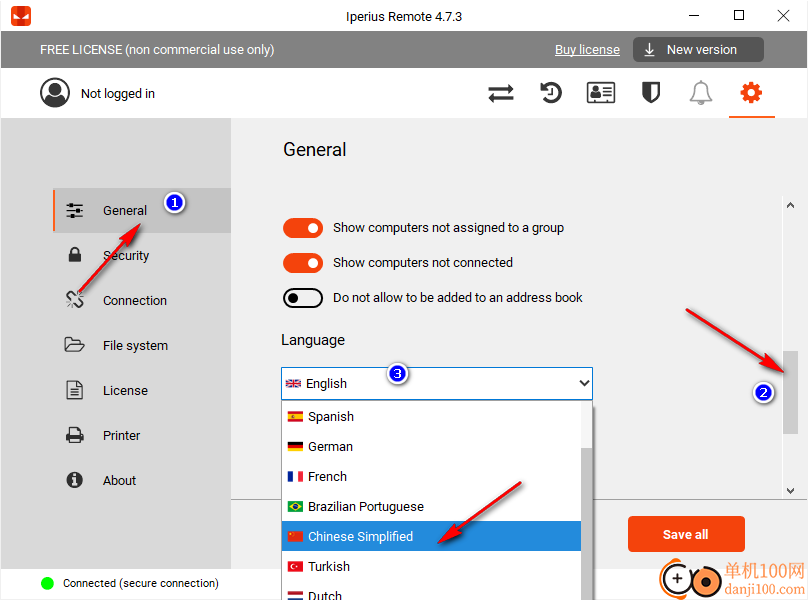Click the New version download button
Viewport: 808px width, 600px height.
pyautogui.click(x=698, y=49)
